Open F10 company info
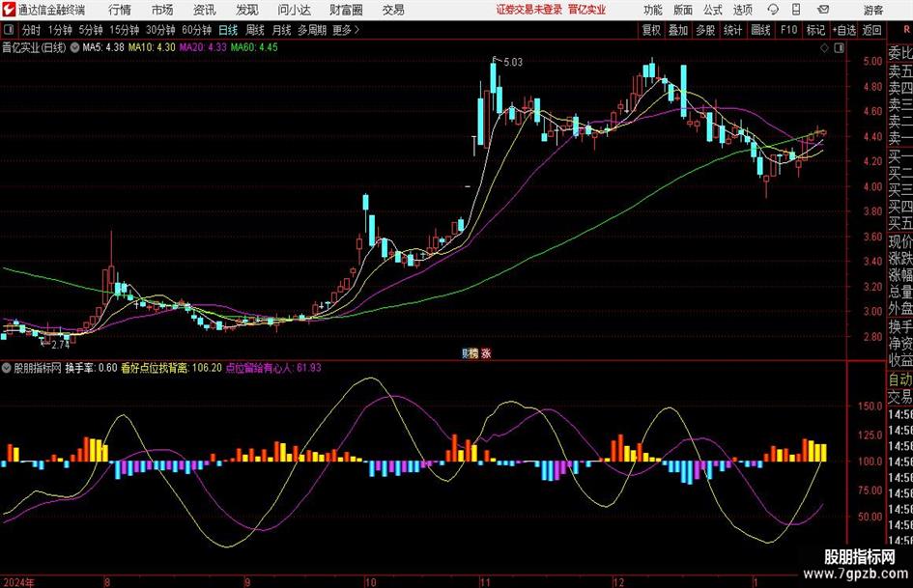This screenshot has height=588, width=913. pos(788,30)
